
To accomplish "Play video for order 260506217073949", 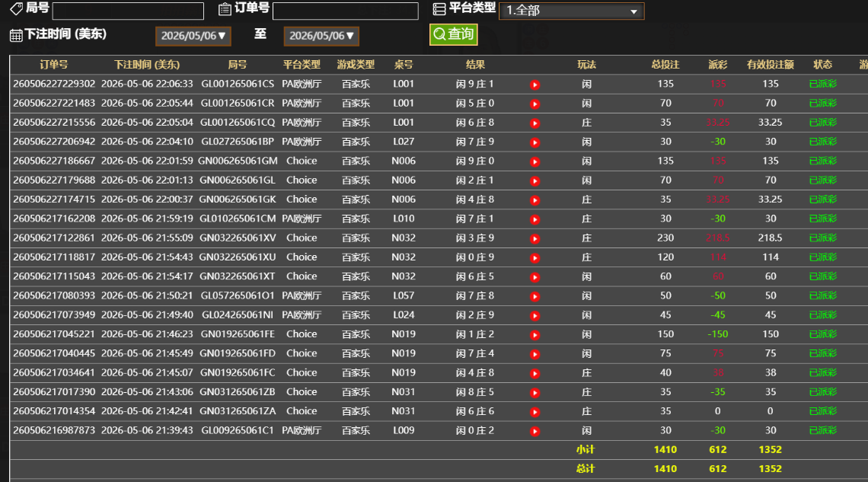I will click(x=535, y=316).
